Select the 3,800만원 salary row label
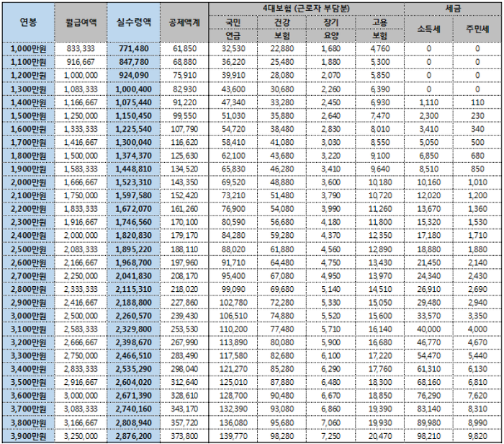 tap(29, 423)
